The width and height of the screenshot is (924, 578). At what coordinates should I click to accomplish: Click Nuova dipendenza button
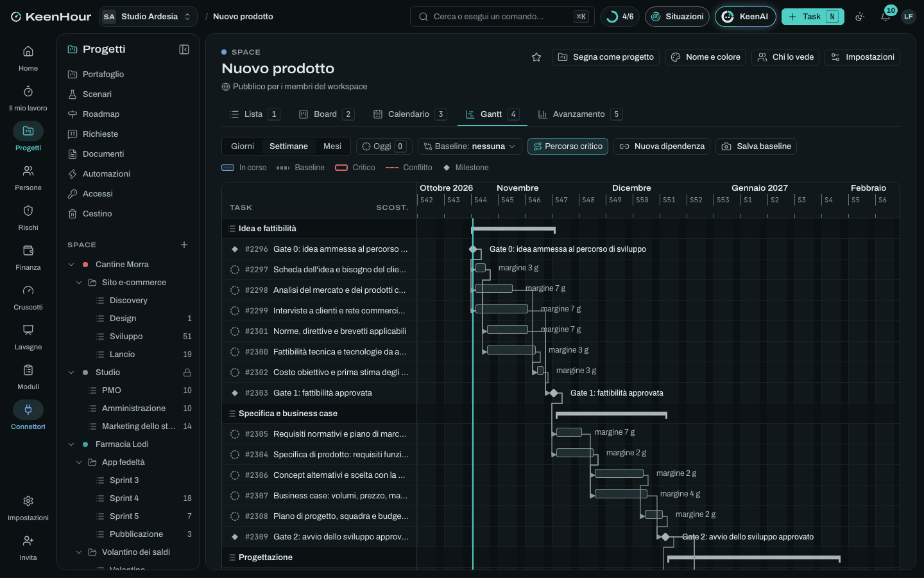tap(662, 146)
